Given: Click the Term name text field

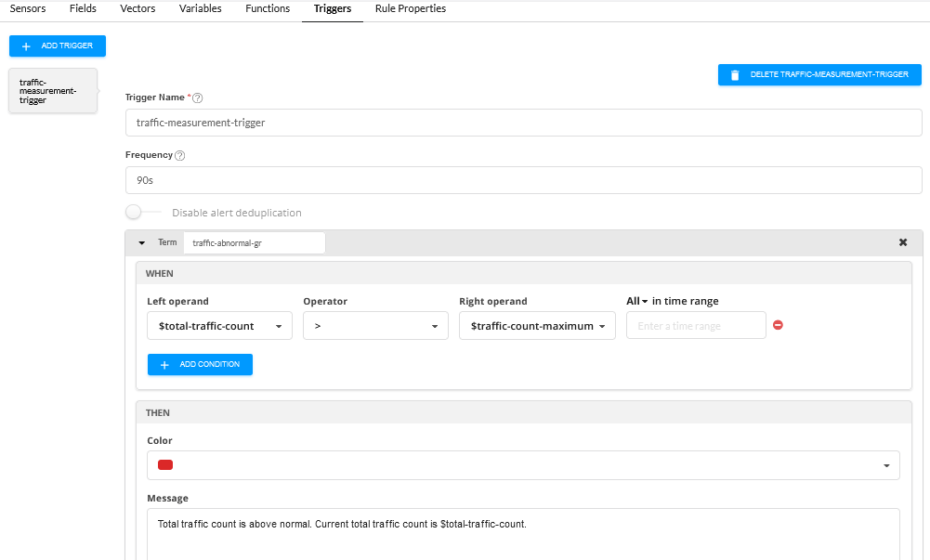Looking at the screenshot, I should [254, 242].
